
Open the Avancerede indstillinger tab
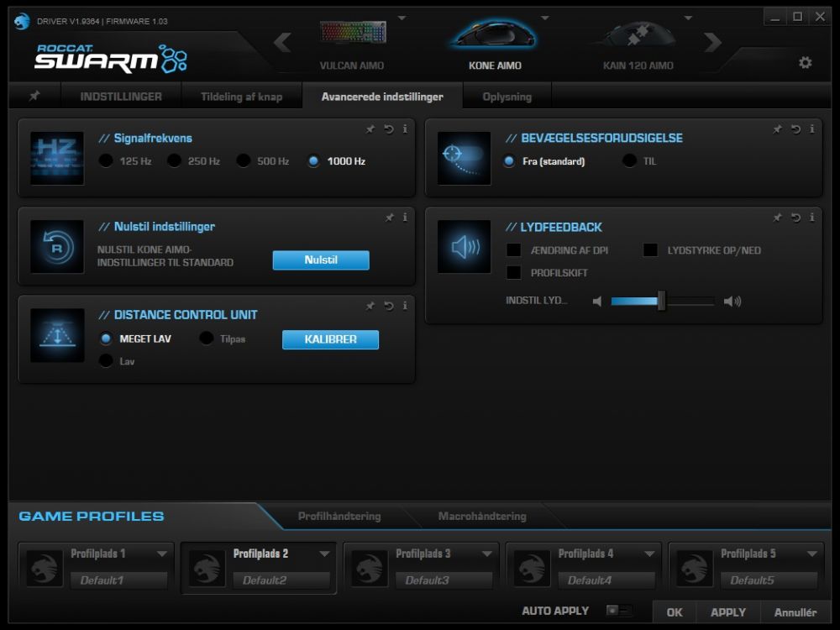pyautogui.click(x=382, y=97)
